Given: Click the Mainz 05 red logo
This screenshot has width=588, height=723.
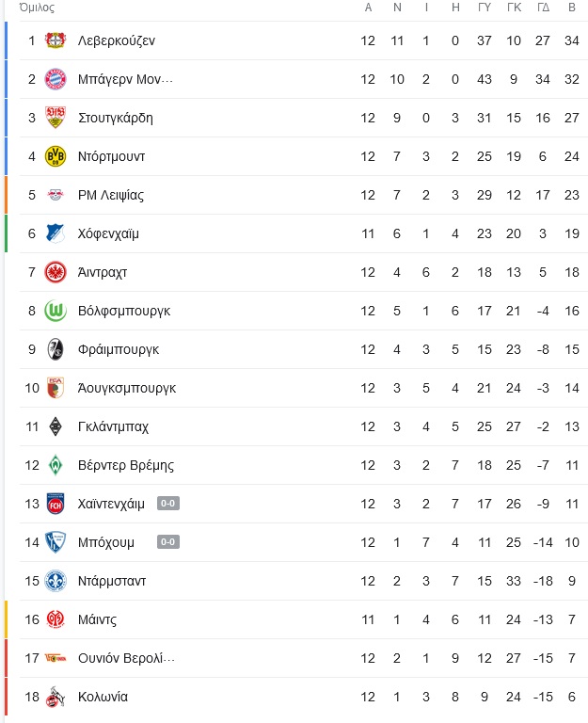Looking at the screenshot, I should coord(56,619).
